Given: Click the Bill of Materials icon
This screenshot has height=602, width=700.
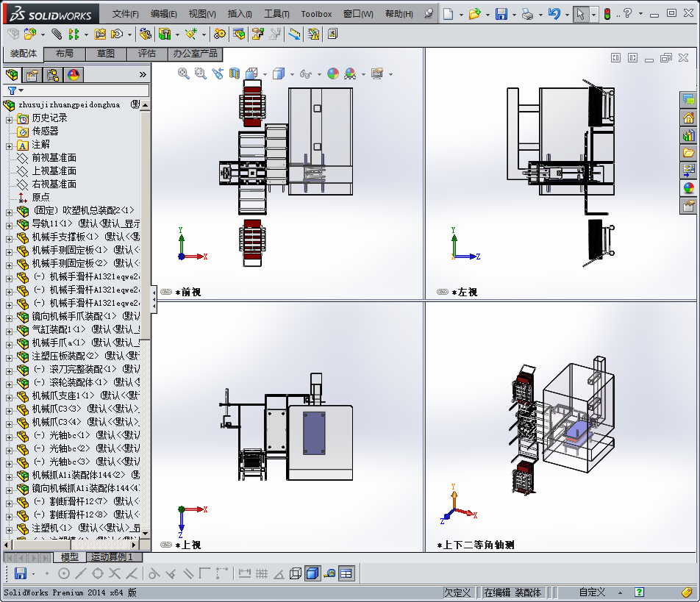Looking at the screenshot, I should pos(239,34).
